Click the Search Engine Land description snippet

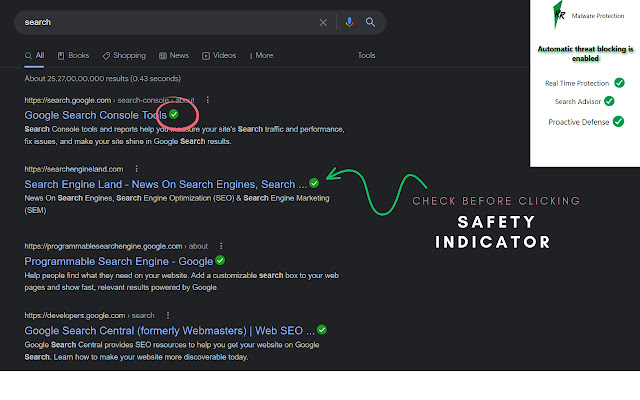point(177,204)
